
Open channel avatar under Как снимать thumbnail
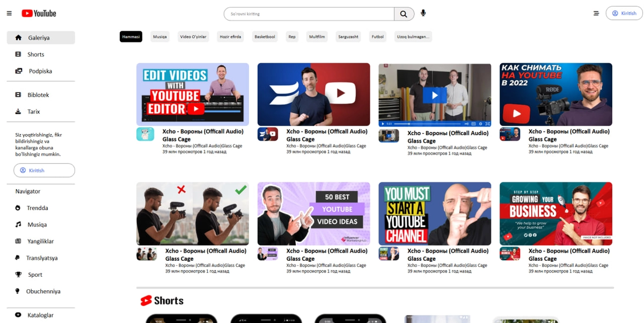(x=509, y=134)
